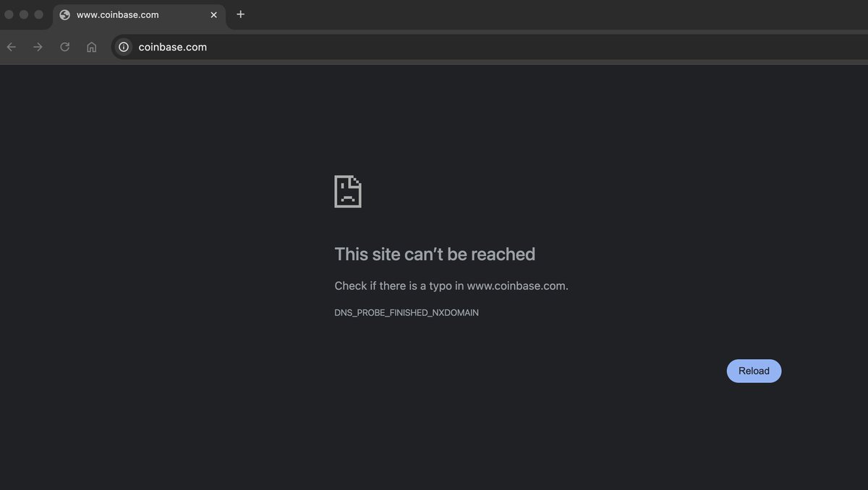Click the "This site can't be reached" heading

[x=435, y=254]
